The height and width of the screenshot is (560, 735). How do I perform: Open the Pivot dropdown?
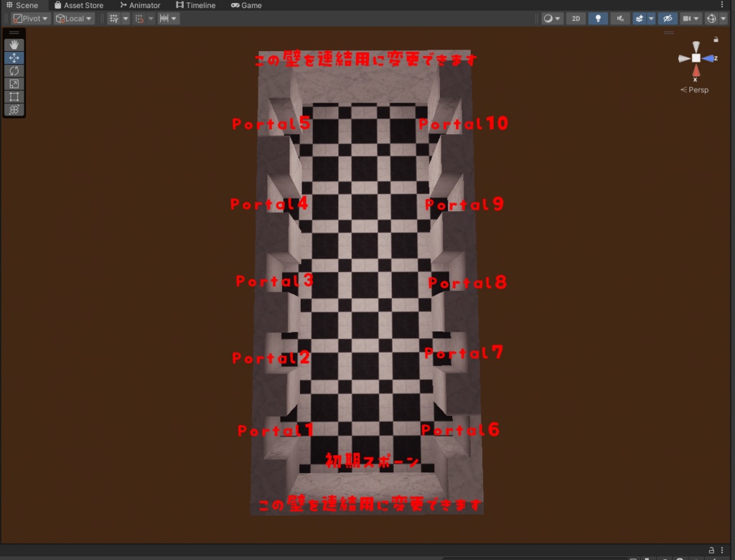pyautogui.click(x=29, y=18)
